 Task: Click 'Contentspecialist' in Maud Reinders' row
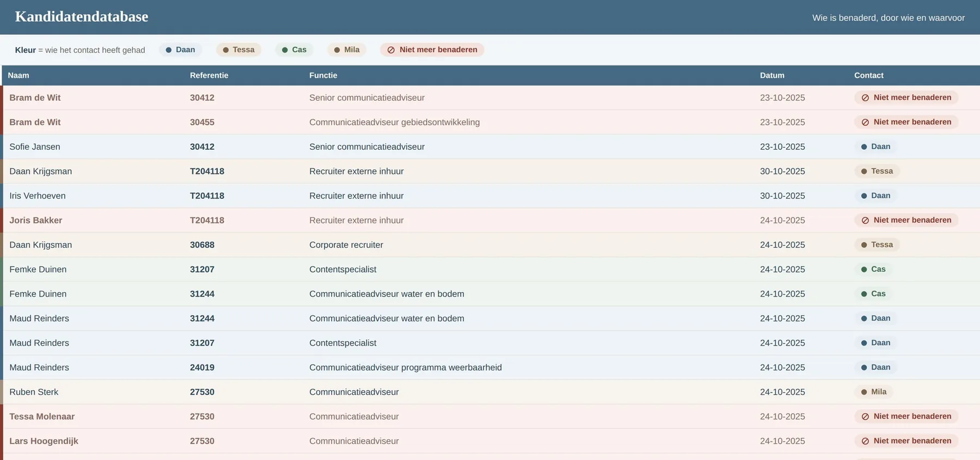tap(343, 343)
